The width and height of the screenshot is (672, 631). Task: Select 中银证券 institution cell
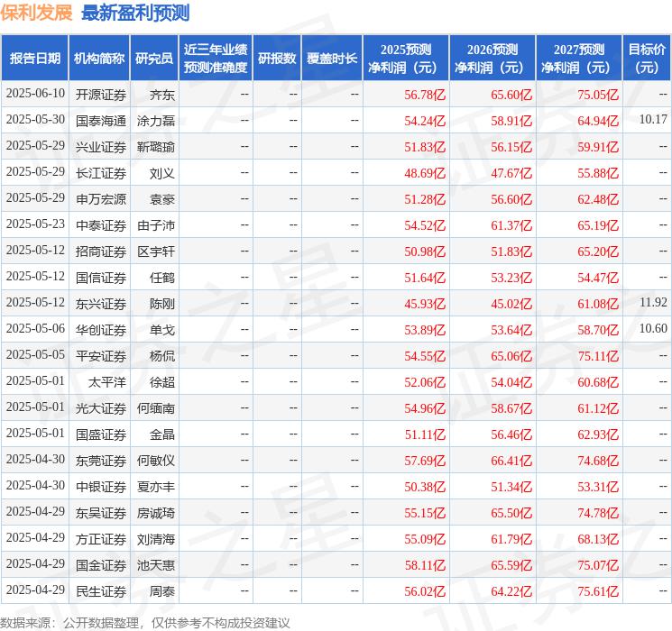(x=101, y=487)
